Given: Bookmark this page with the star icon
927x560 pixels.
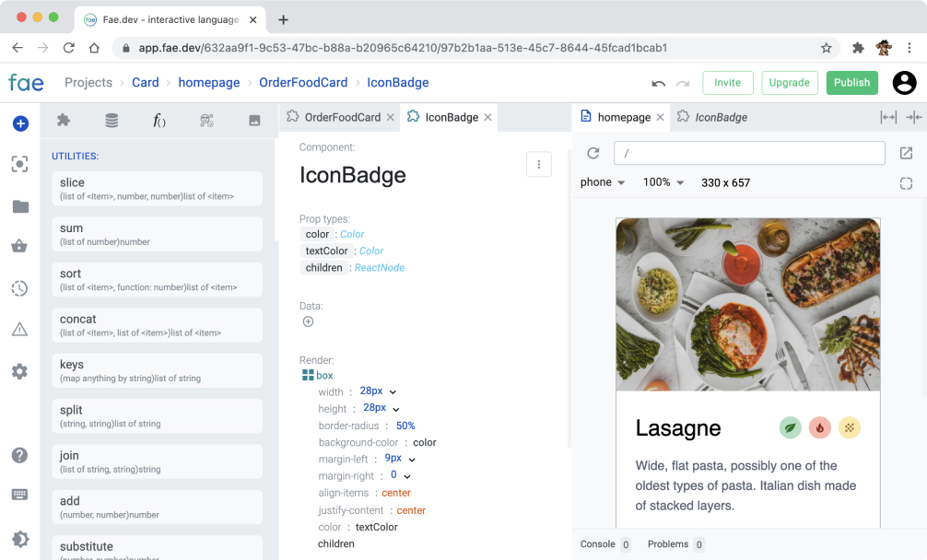Looking at the screenshot, I should click(826, 48).
